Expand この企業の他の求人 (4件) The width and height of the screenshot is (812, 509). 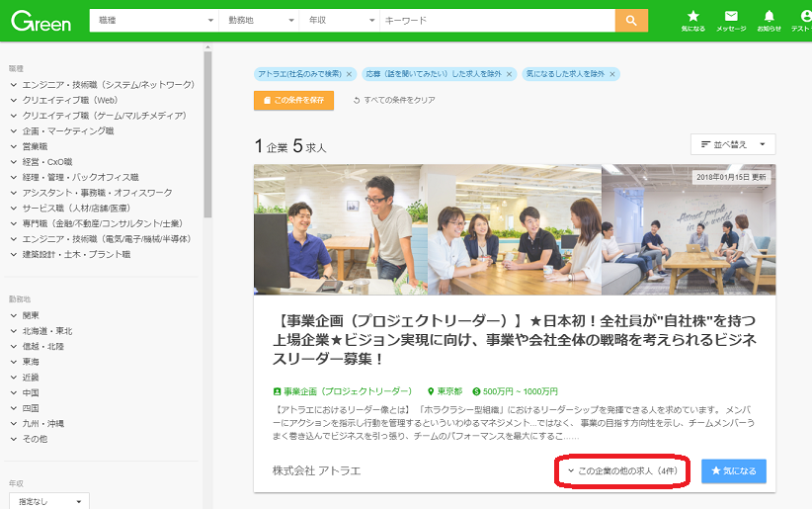click(x=622, y=470)
